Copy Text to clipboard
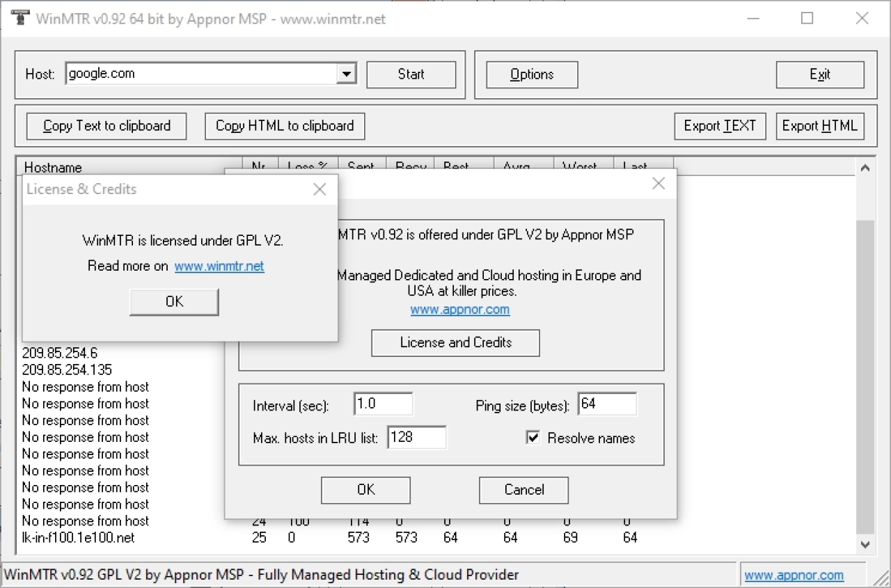The height and width of the screenshot is (588, 891). [x=107, y=126]
